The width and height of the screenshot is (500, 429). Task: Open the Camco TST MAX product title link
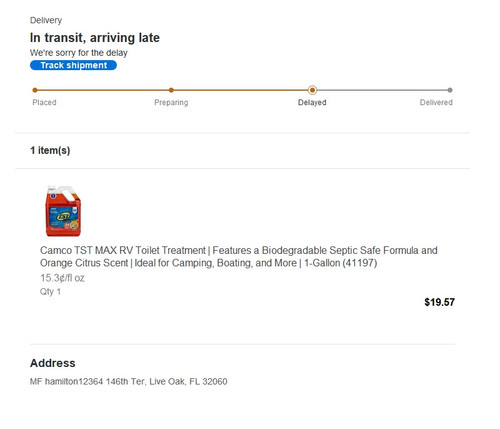[x=239, y=257]
